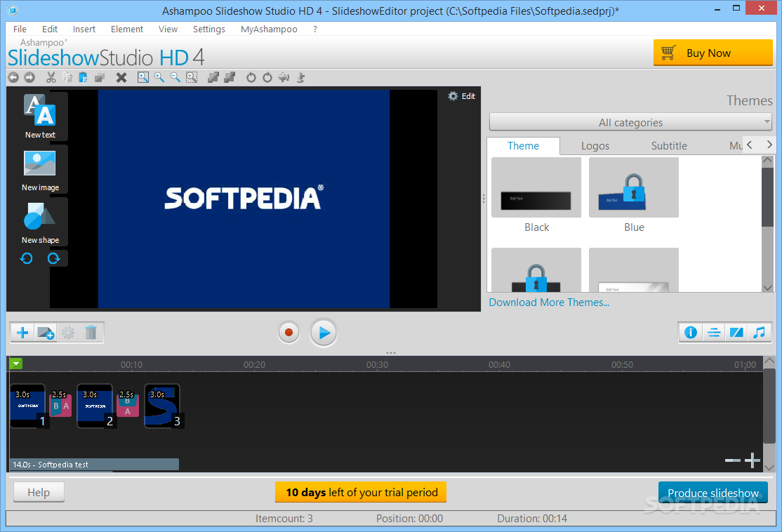Viewport: 782px width, 532px height.
Task: Click the blue plus add slide button
Action: (x=22, y=333)
